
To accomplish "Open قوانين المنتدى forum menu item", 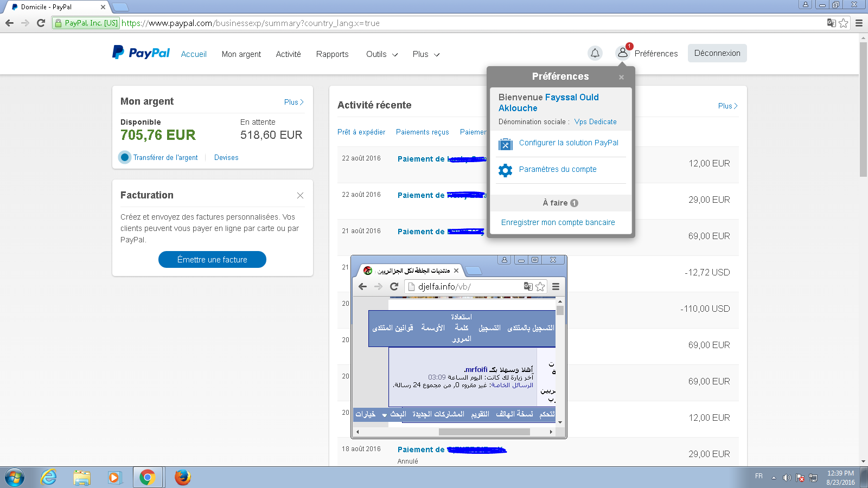I will 393,328.
